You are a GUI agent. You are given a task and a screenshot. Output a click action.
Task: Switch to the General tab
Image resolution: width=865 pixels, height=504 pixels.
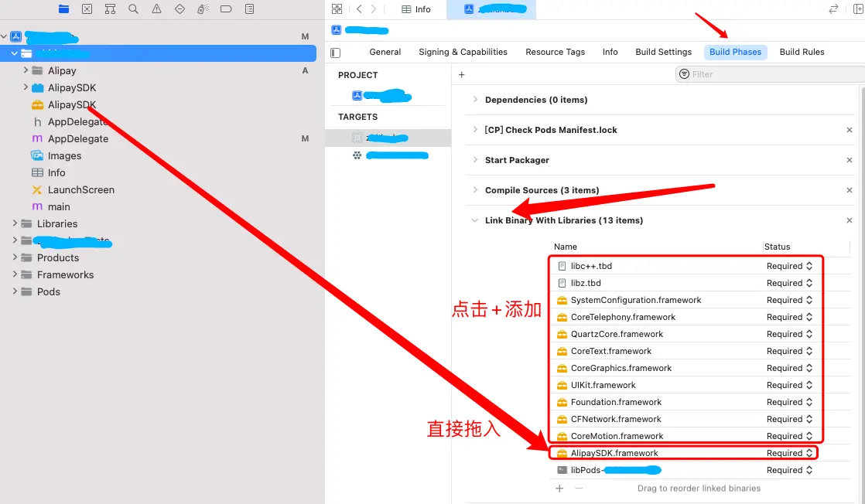385,52
